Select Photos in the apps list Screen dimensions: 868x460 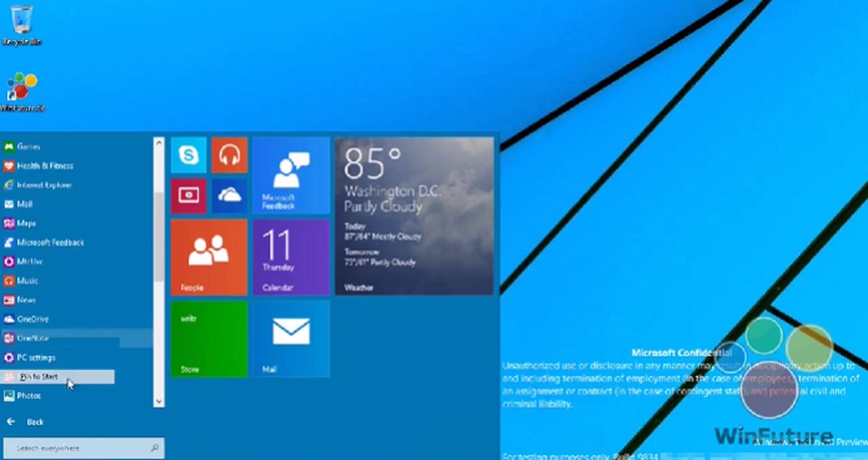pos(77,396)
